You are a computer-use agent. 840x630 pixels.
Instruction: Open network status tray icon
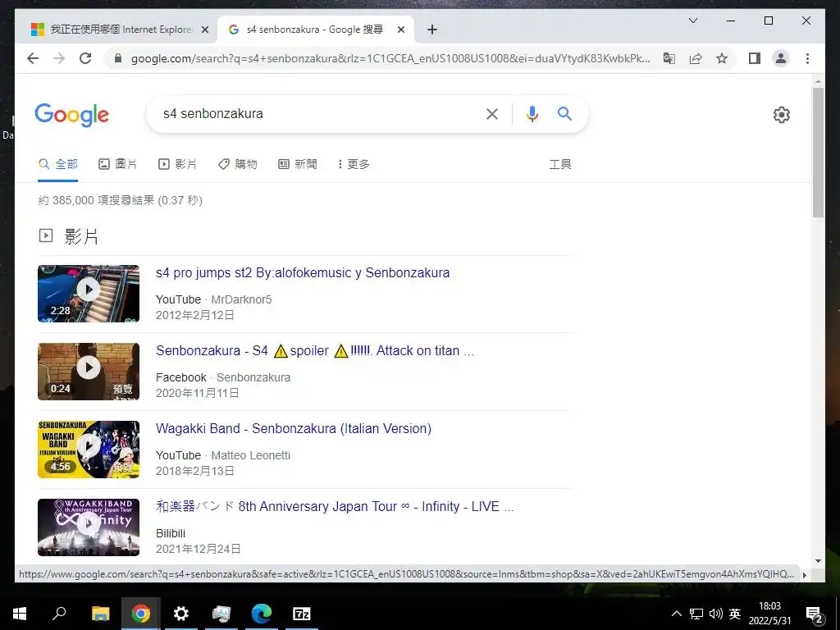pos(696,614)
